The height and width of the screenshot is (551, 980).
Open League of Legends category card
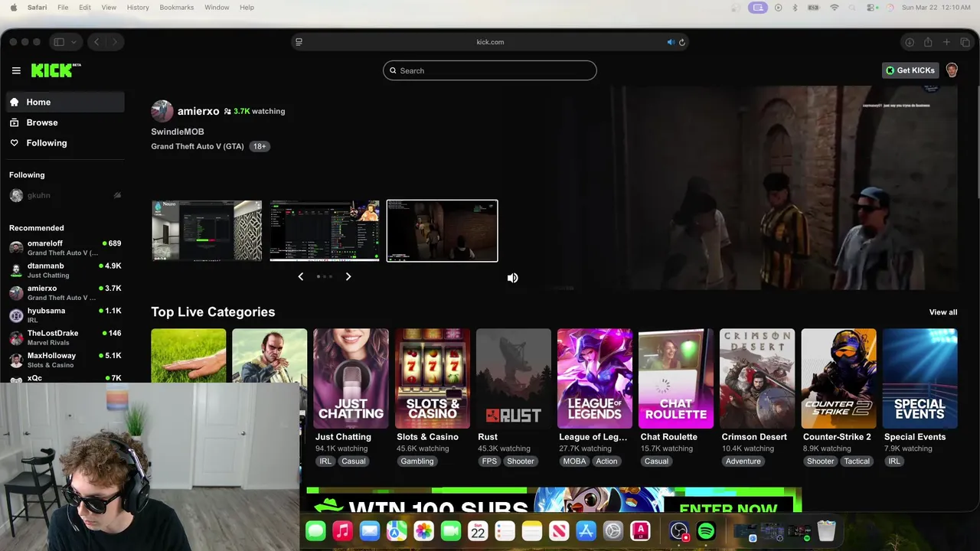[595, 379]
